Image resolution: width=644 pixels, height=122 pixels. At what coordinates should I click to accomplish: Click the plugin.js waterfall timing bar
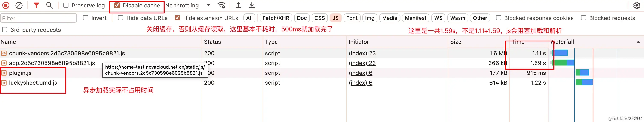[582, 73]
